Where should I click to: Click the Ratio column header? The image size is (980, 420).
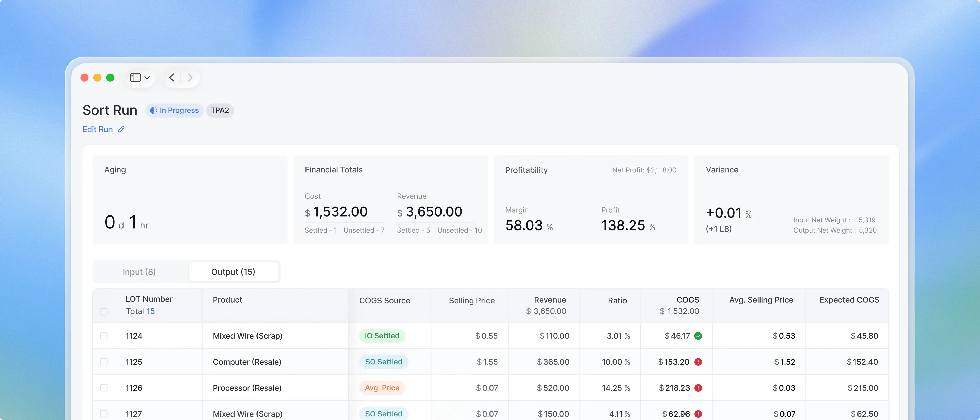[617, 301]
